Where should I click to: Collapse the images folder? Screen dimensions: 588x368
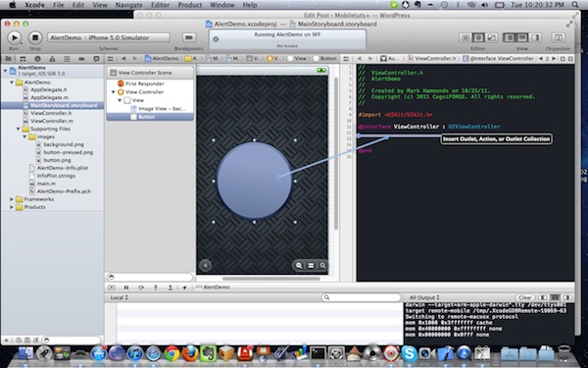click(24, 136)
